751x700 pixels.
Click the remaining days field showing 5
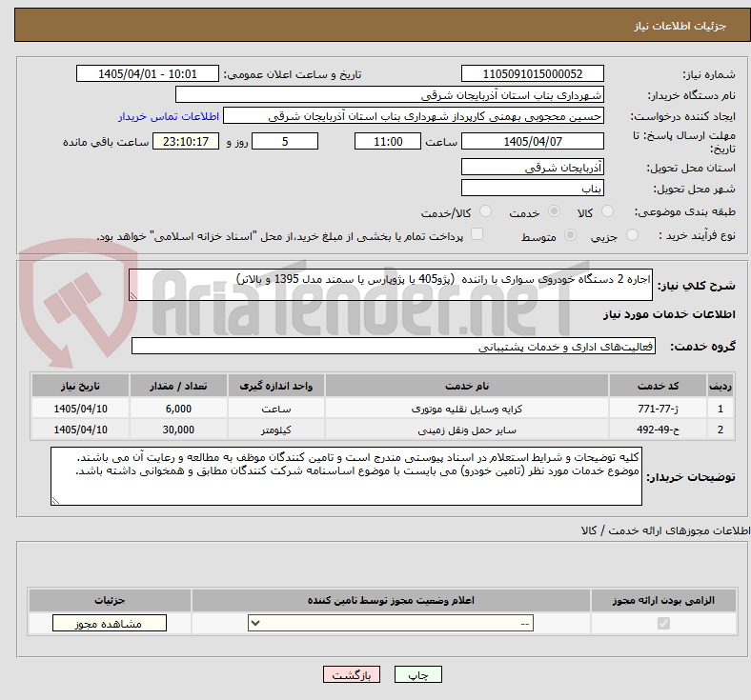(x=285, y=142)
